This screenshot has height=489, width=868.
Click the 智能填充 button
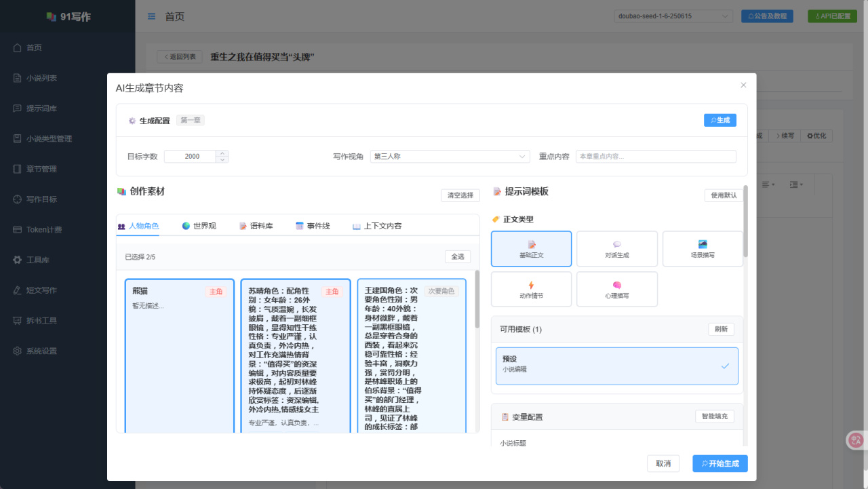tap(715, 416)
